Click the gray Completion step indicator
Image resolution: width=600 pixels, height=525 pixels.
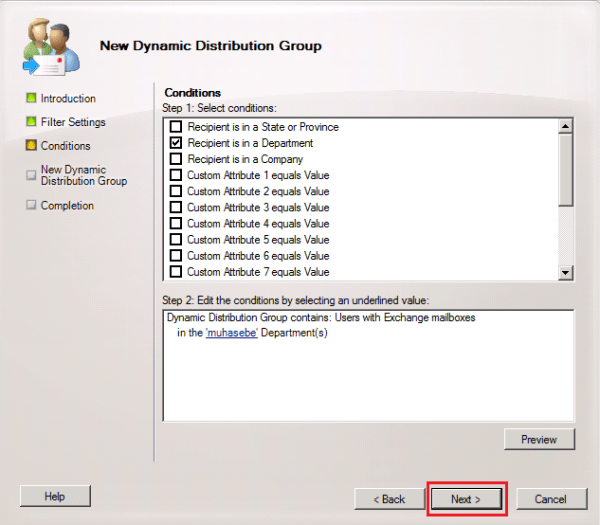tap(31, 206)
